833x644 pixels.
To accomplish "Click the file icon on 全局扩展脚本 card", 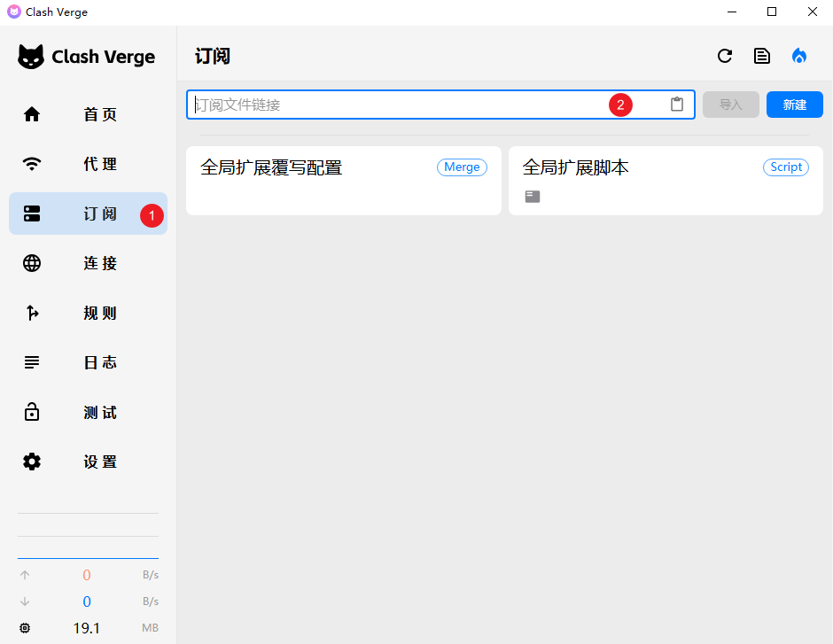I will (533, 197).
